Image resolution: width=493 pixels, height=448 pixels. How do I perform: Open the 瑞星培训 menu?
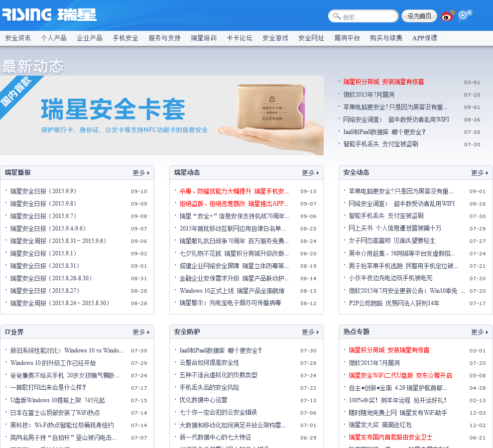(204, 38)
